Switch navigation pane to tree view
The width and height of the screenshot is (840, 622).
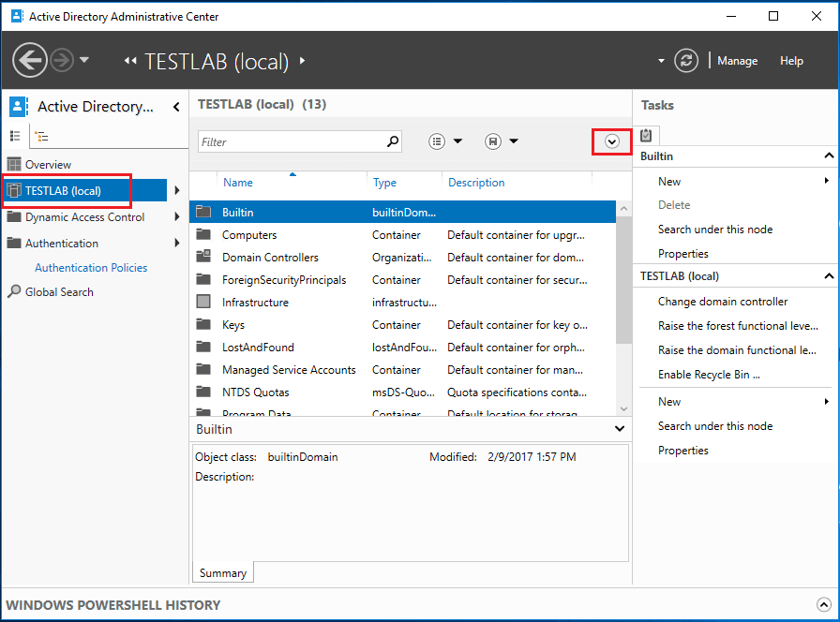pos(41,136)
